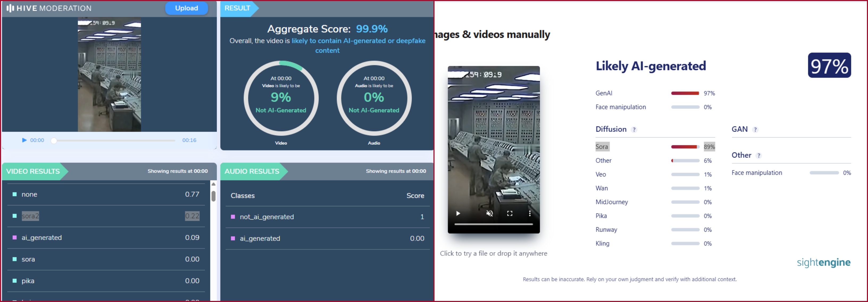The width and height of the screenshot is (868, 302).
Task: Click the Hive Moderation logo icon
Action: point(10,8)
